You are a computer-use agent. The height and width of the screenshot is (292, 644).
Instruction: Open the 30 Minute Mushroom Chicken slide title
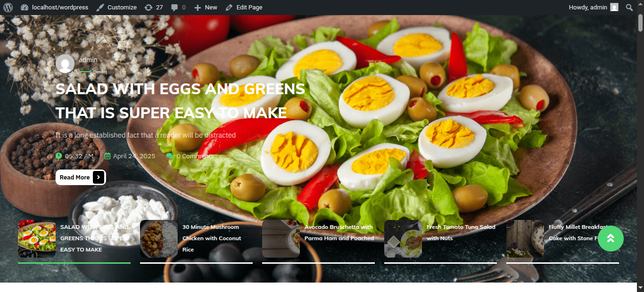[212, 238]
